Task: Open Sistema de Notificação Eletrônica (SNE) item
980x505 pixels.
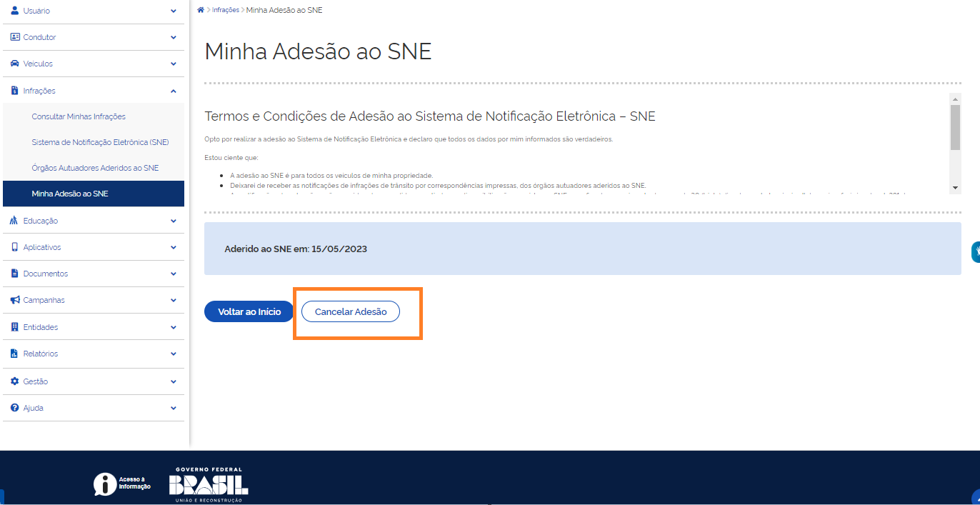Action: click(x=100, y=142)
